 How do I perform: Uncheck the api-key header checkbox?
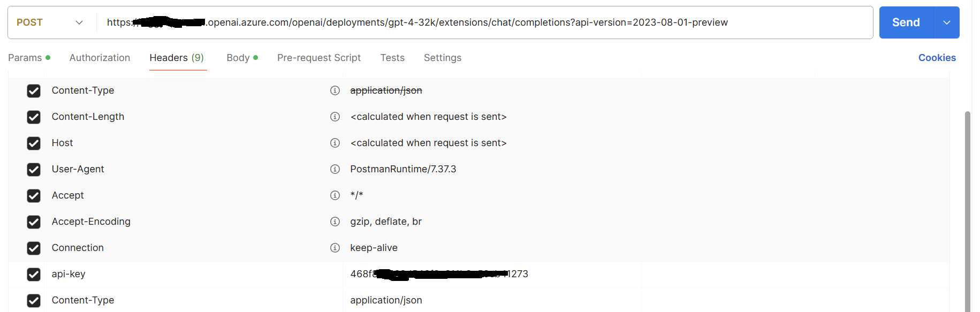(34, 275)
